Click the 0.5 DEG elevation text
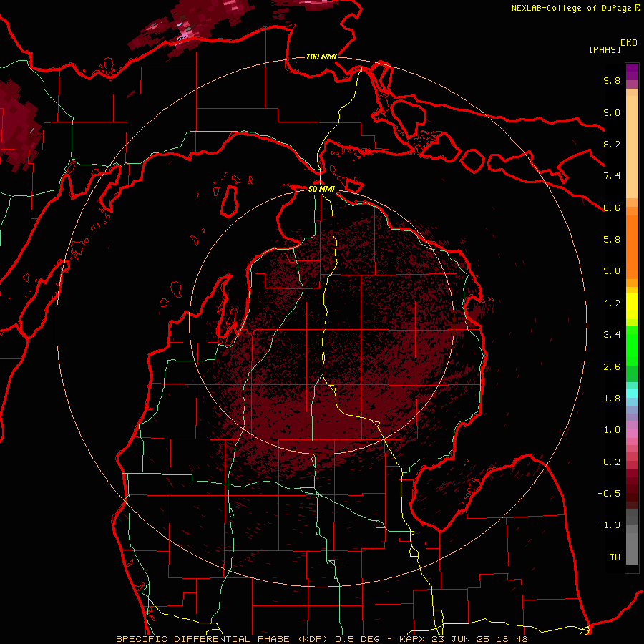 358,639
